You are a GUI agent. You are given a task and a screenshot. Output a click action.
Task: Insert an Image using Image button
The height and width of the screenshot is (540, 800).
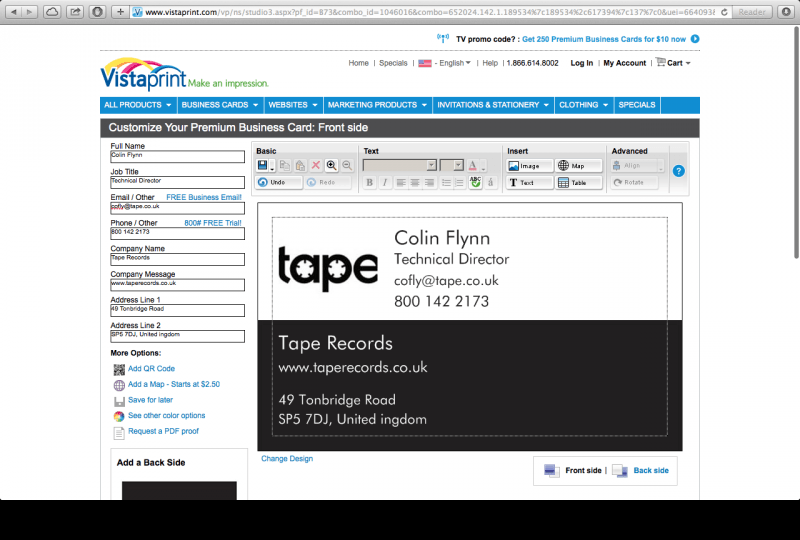click(530, 166)
